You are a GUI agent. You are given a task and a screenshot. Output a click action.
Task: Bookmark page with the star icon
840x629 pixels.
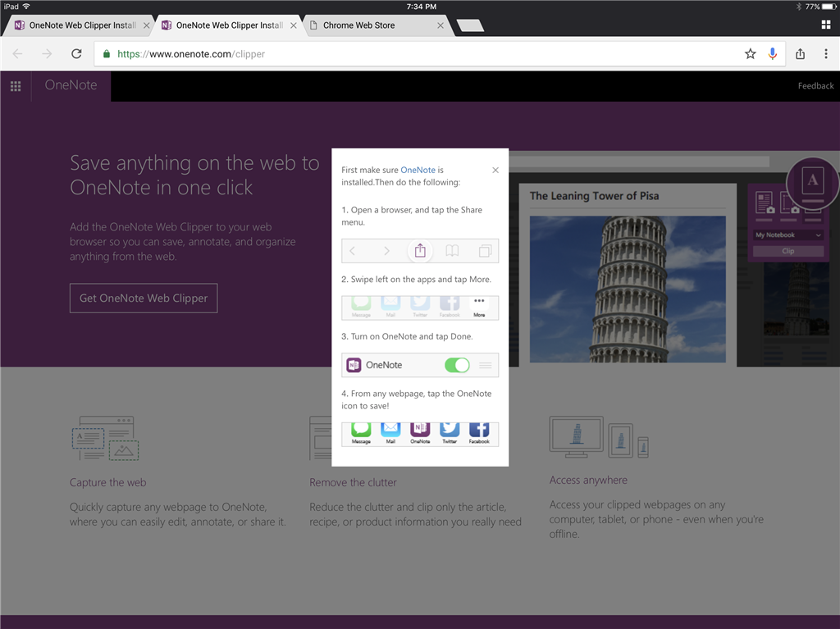click(750, 53)
